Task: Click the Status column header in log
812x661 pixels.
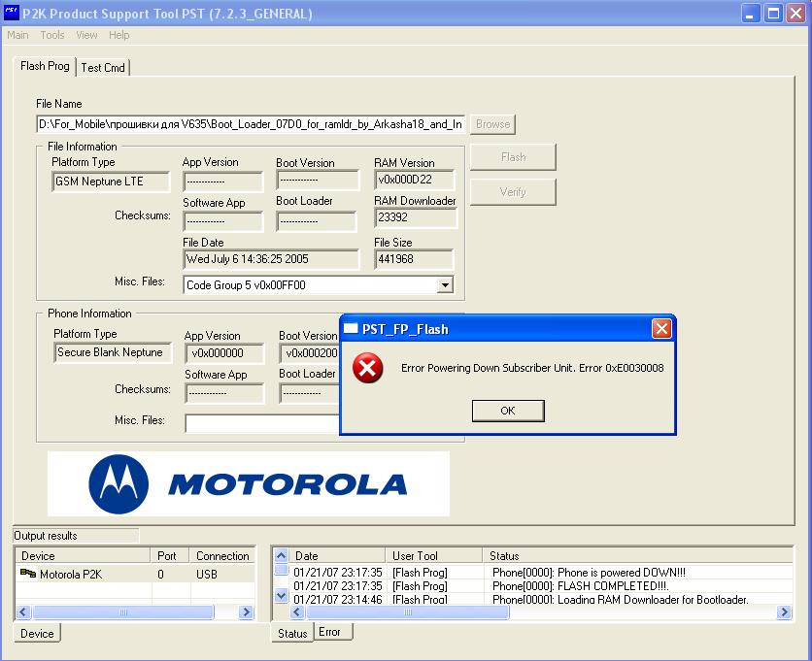Action: coord(637,555)
